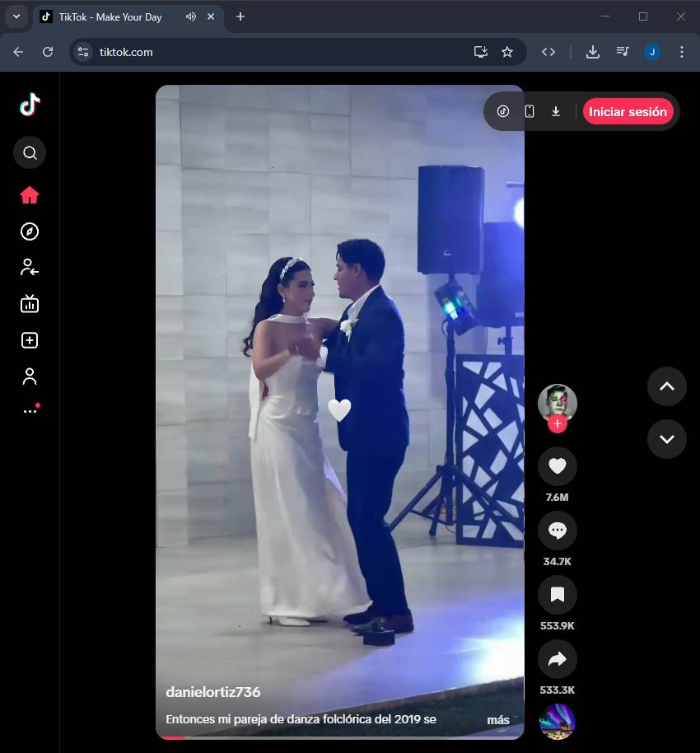
Task: Open the danielortiz736 username link
Action: click(x=213, y=692)
